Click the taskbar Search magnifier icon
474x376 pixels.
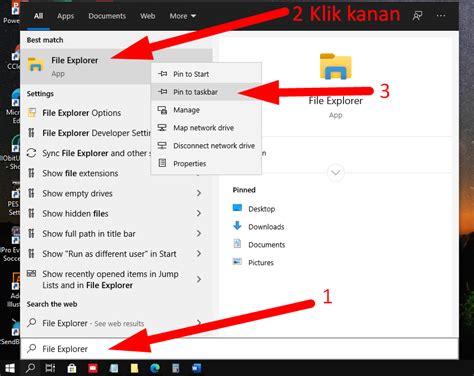(x=30, y=368)
